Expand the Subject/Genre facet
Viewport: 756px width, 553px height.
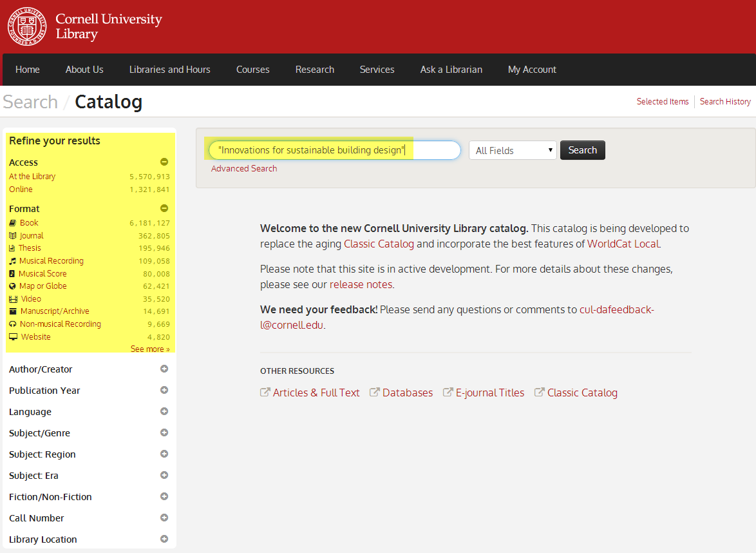point(164,432)
